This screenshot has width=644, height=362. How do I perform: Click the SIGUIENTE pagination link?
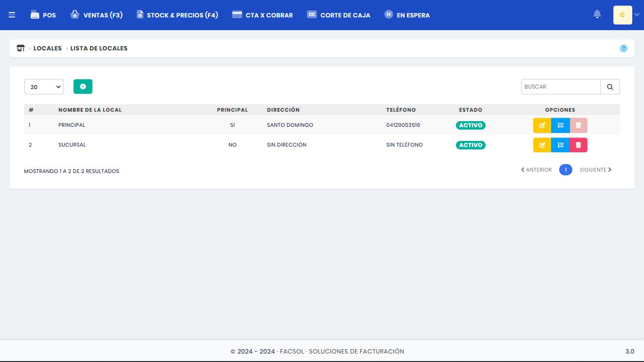[595, 170]
